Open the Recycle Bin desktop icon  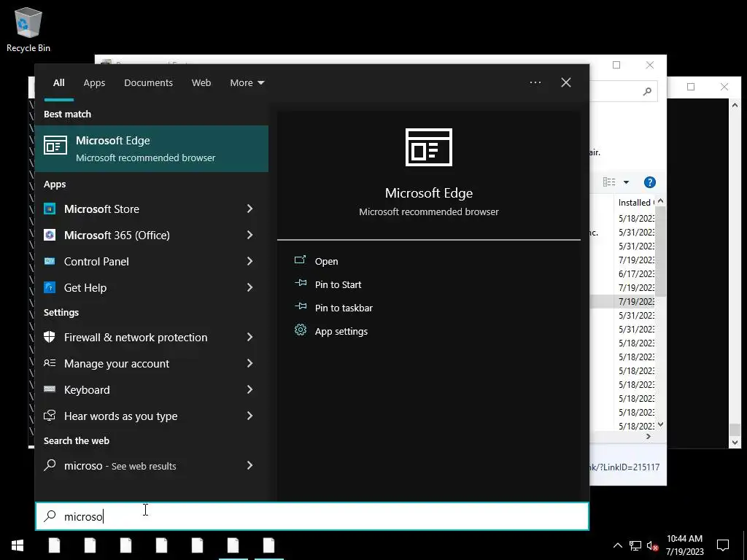(x=28, y=29)
